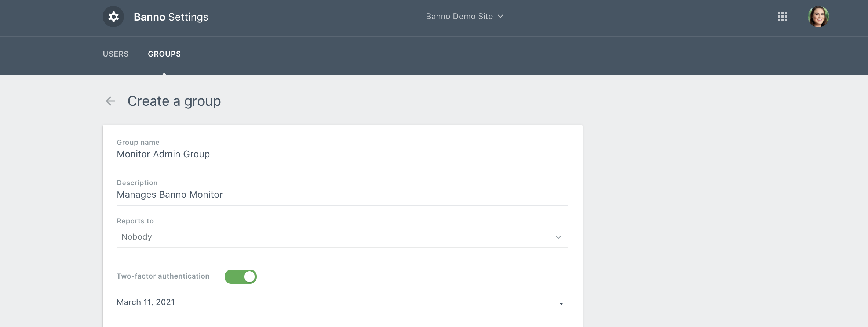868x327 pixels.
Task: Click the Reports to chevron arrow
Action: pos(558,237)
